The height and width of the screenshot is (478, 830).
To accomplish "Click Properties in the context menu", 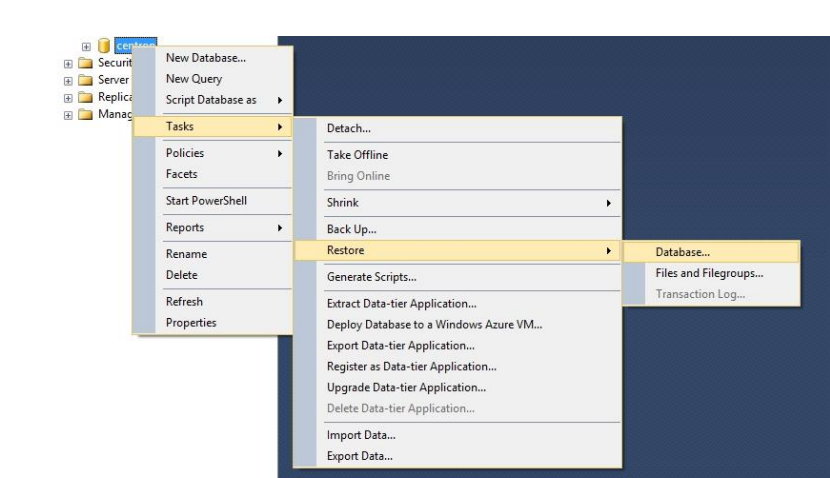I will pyautogui.click(x=191, y=323).
